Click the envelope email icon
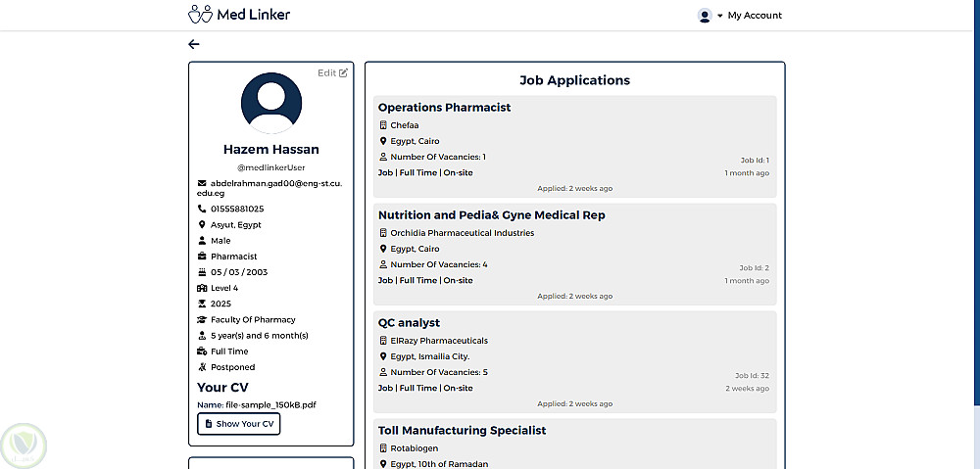 [202, 184]
